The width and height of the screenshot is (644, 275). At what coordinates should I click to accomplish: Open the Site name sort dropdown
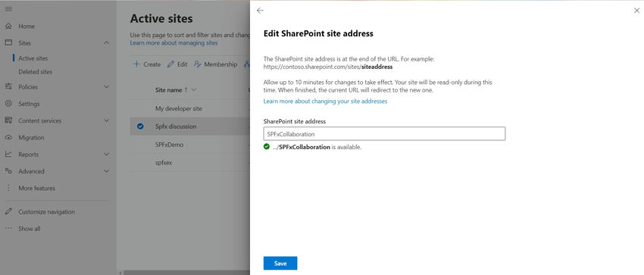click(194, 90)
